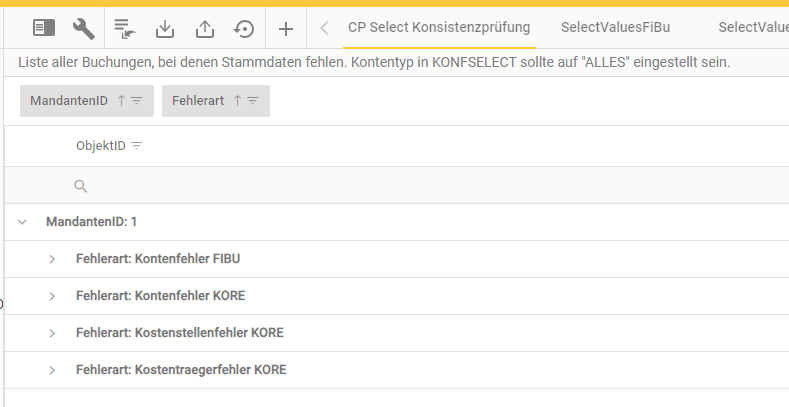Open the wrench settings tool
This screenshot has width=789, height=407.
(84, 28)
